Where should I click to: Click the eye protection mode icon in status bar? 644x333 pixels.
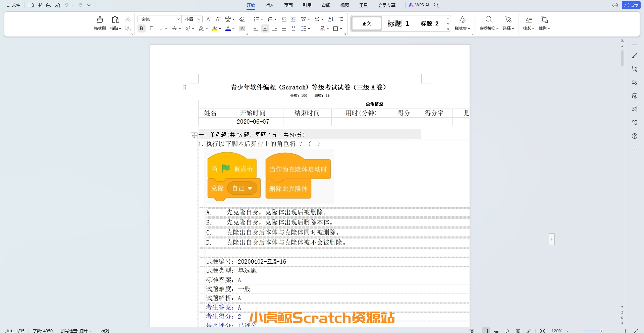(472, 331)
